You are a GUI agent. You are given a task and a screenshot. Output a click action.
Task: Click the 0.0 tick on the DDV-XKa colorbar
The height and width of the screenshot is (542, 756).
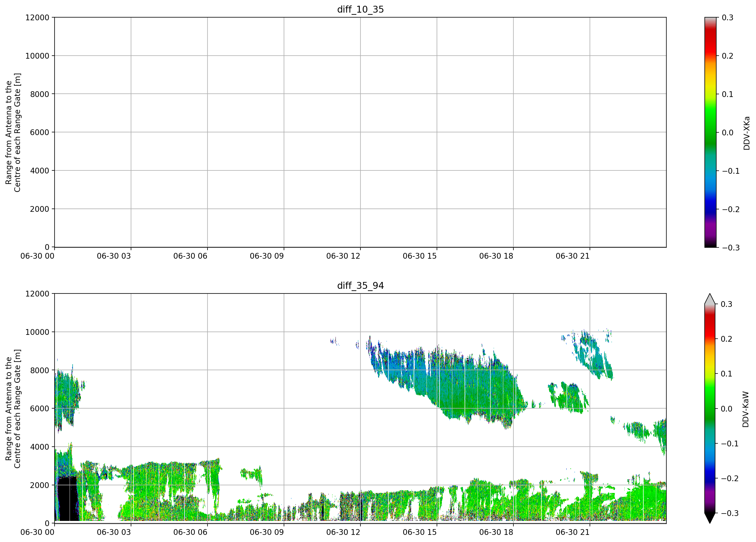[x=728, y=132]
